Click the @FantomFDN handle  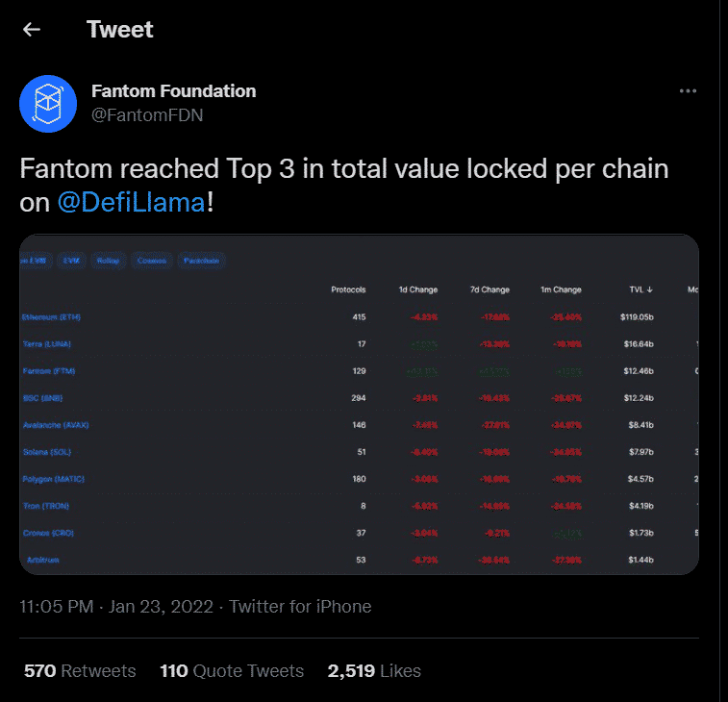[146, 115]
